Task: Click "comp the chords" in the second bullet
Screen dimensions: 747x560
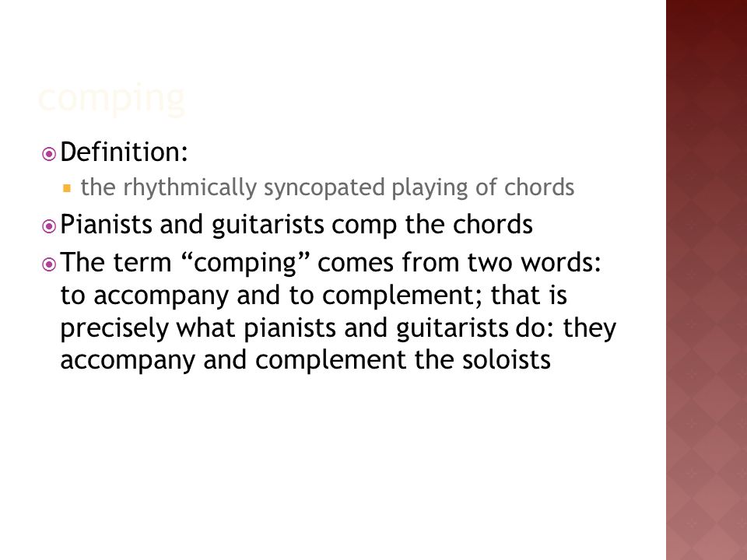Action: (432, 225)
